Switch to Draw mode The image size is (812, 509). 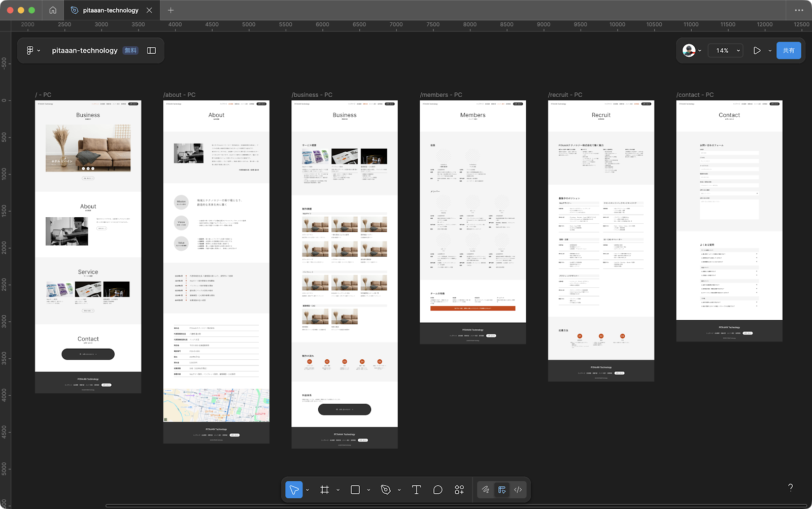pos(486,490)
